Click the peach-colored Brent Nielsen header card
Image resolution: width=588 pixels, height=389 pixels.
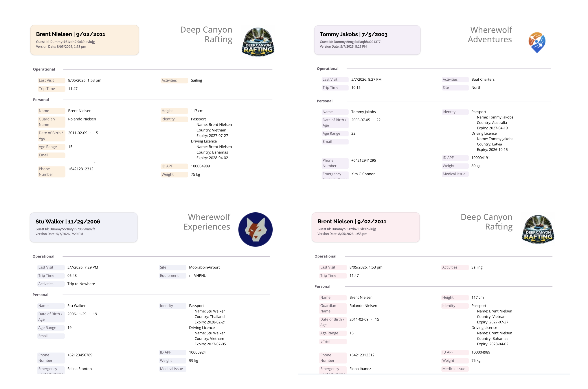(85, 40)
